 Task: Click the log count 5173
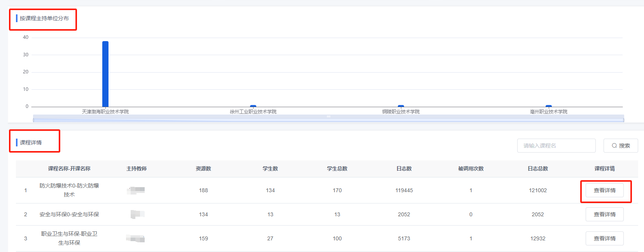click(x=404, y=238)
